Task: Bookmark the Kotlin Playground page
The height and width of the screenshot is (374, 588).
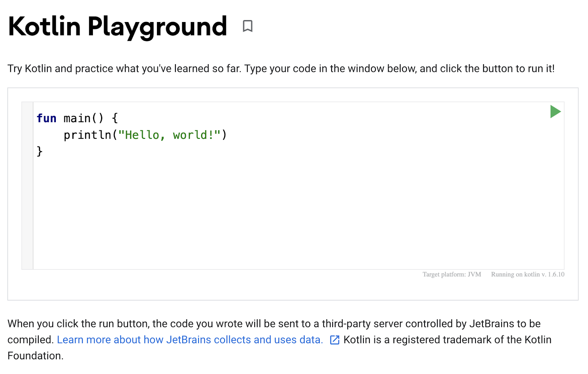Action: click(x=247, y=26)
